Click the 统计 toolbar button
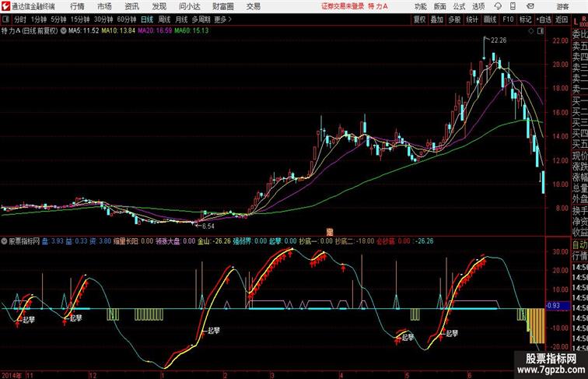Image resolution: width=588 pixels, height=379 pixels. click(472, 19)
